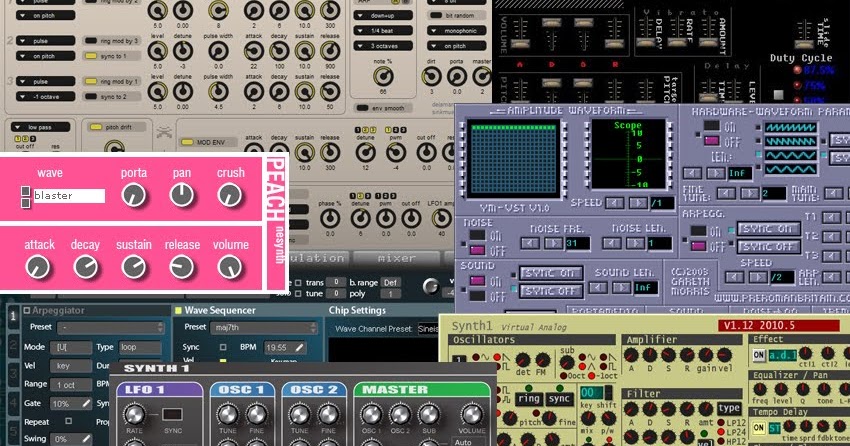Click the Amplitude Waveform grid display
The width and height of the screenshot is (850, 446).
(x=513, y=158)
